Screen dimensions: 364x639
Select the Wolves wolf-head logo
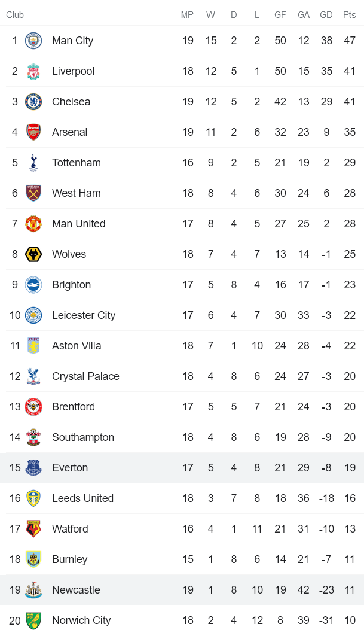tap(33, 254)
